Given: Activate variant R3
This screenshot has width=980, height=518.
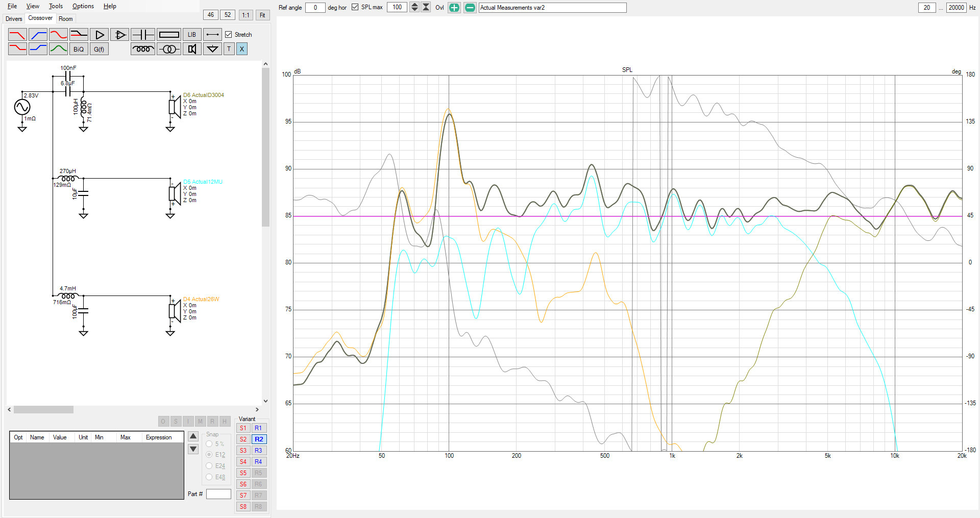Looking at the screenshot, I should (259, 451).
